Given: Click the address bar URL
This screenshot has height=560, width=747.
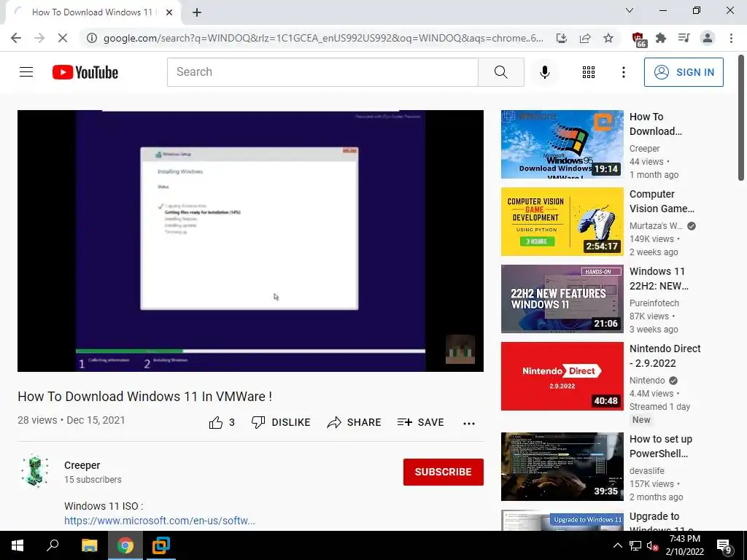Looking at the screenshot, I should click(323, 38).
